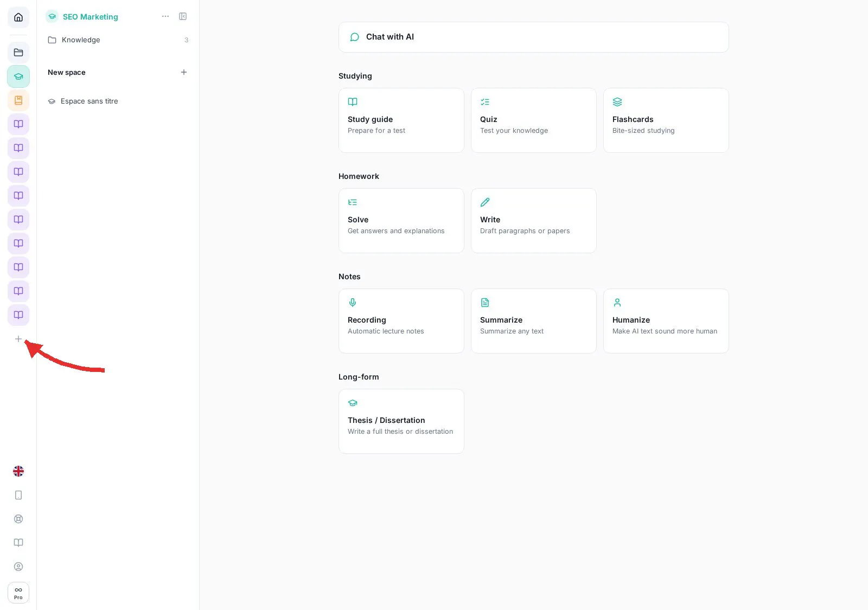Open the SEO Marketing three-dot options menu
The height and width of the screenshot is (610, 868).
165,17
